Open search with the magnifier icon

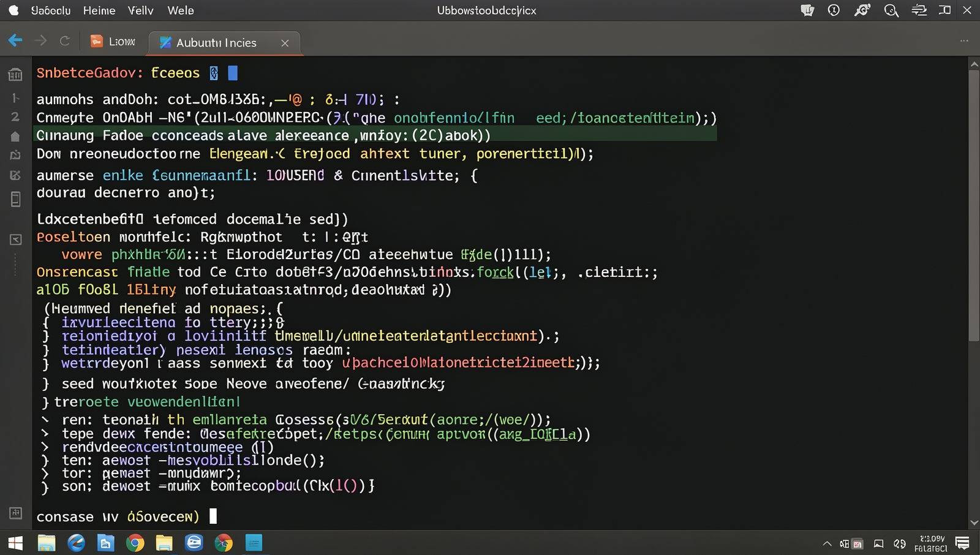tap(891, 10)
